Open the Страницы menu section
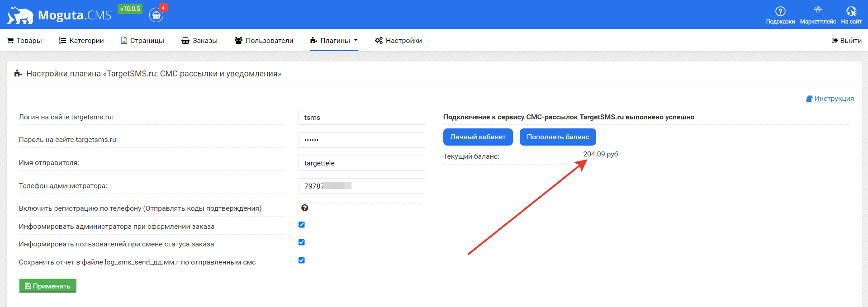868x307 pixels. (142, 41)
